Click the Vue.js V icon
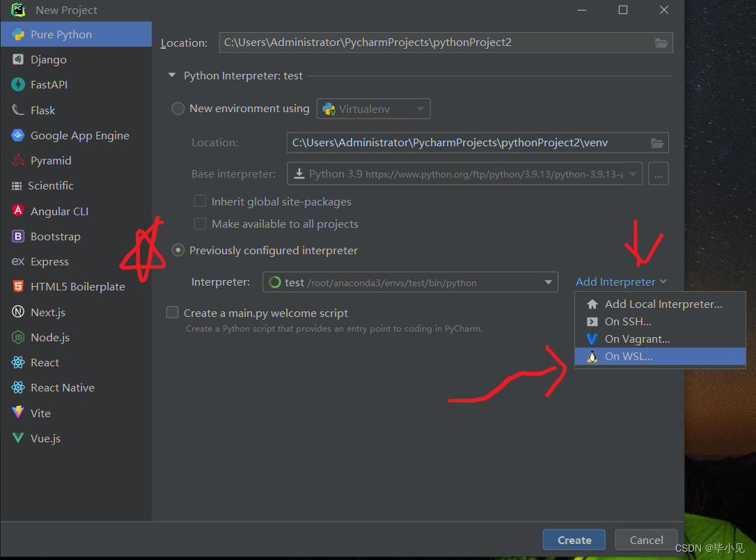The height and width of the screenshot is (560, 756). (x=18, y=438)
